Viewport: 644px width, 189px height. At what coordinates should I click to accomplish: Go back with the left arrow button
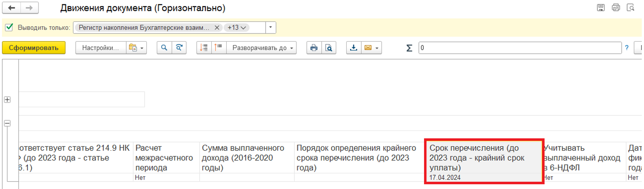coord(12,8)
